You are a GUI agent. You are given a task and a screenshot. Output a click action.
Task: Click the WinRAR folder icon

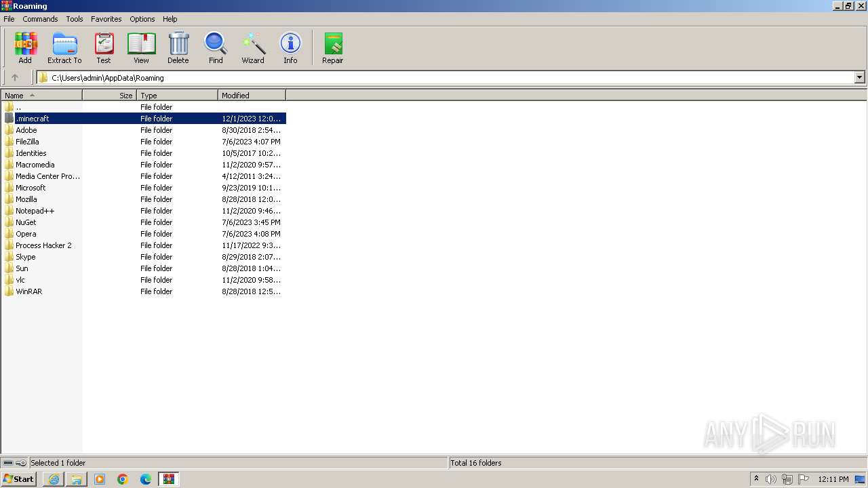(x=9, y=291)
